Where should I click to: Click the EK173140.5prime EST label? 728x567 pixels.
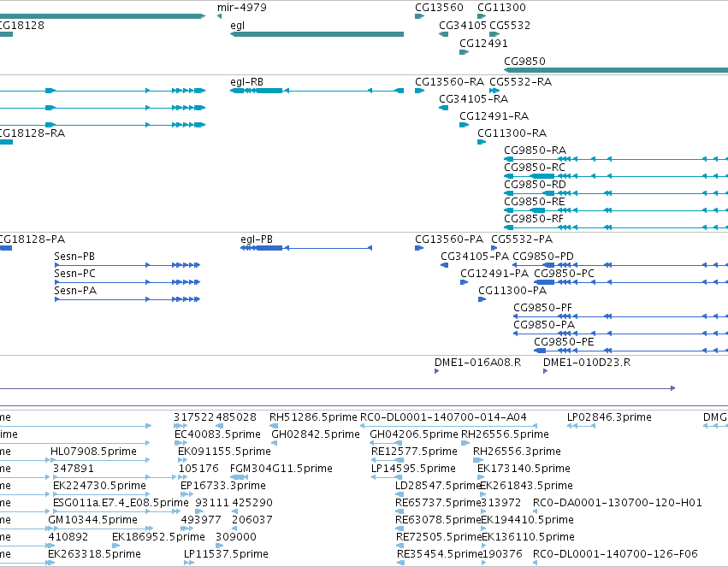(524, 469)
